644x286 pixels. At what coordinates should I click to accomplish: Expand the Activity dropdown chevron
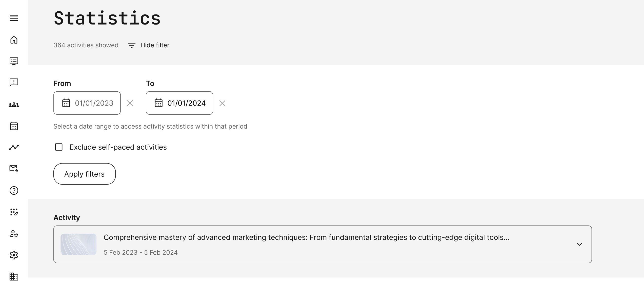(x=579, y=244)
